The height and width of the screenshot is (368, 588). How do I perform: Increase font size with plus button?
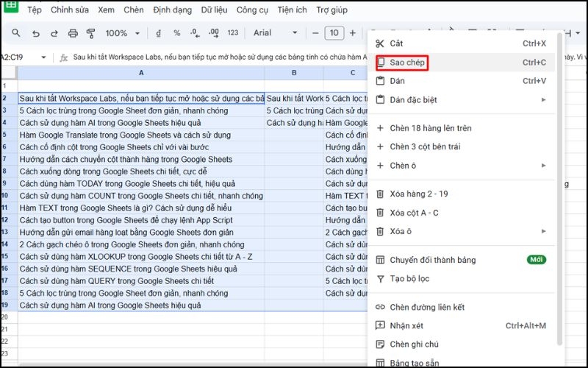tap(353, 33)
